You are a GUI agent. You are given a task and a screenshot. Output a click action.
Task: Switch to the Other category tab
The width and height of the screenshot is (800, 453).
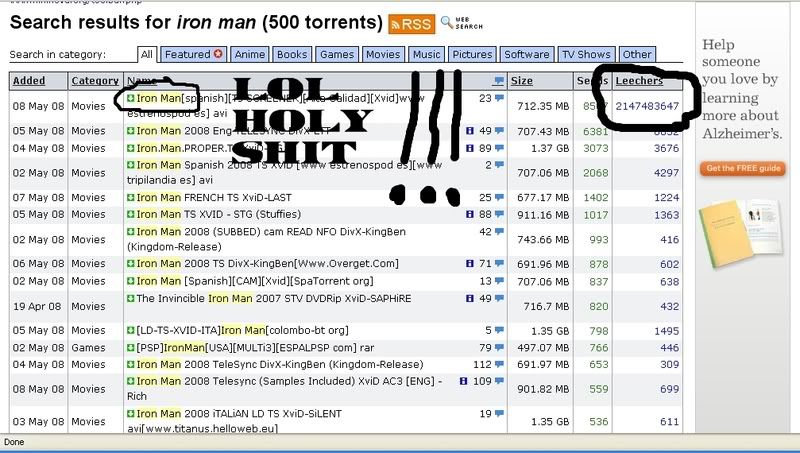637,55
